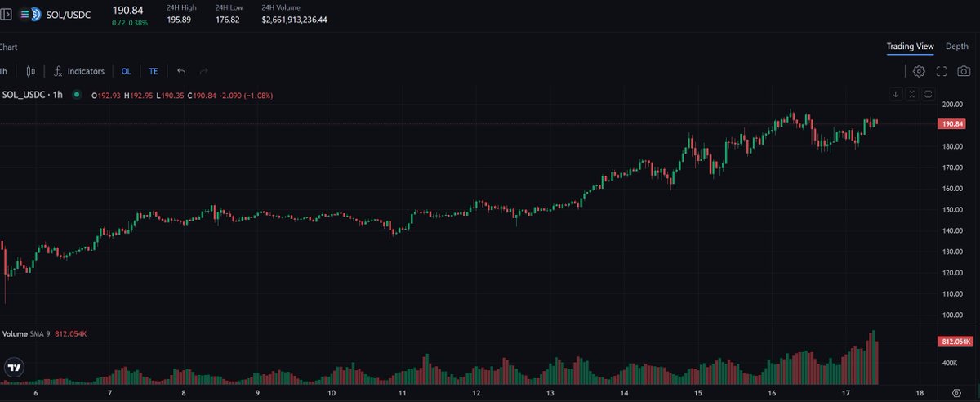The width and height of the screenshot is (980, 402).
Task: Maximize the chart pane
Action: click(929, 95)
